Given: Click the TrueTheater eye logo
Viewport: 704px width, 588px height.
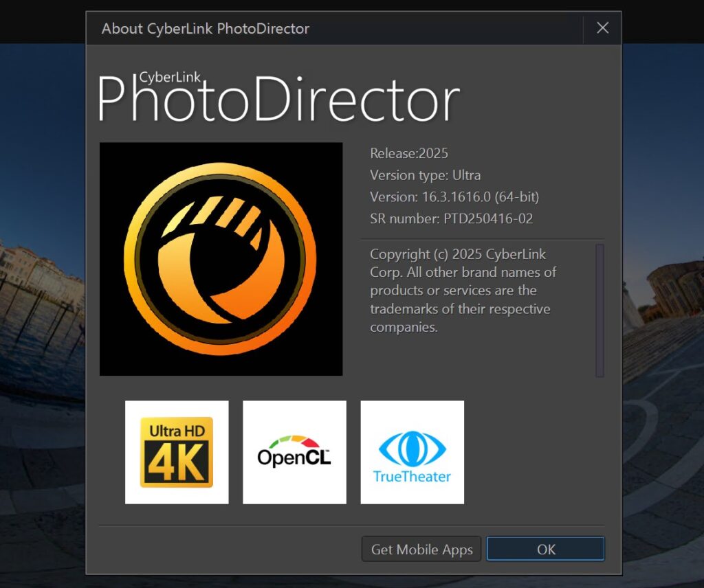Looking at the screenshot, I should coord(412,452).
